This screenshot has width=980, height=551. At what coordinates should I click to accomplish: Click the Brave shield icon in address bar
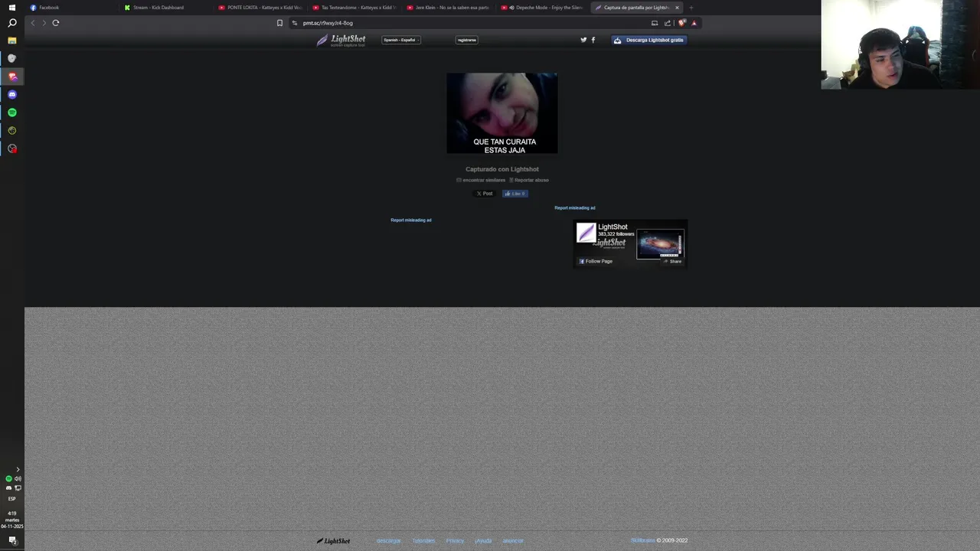[681, 23]
